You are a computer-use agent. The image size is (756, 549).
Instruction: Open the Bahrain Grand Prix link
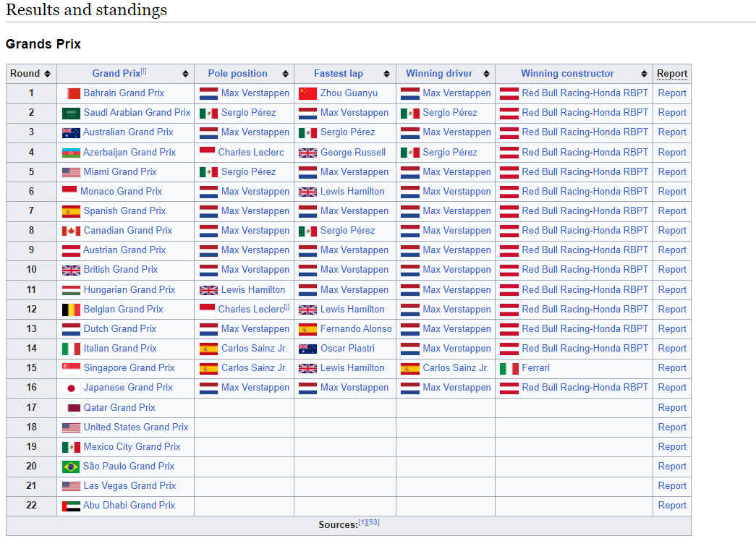(124, 93)
